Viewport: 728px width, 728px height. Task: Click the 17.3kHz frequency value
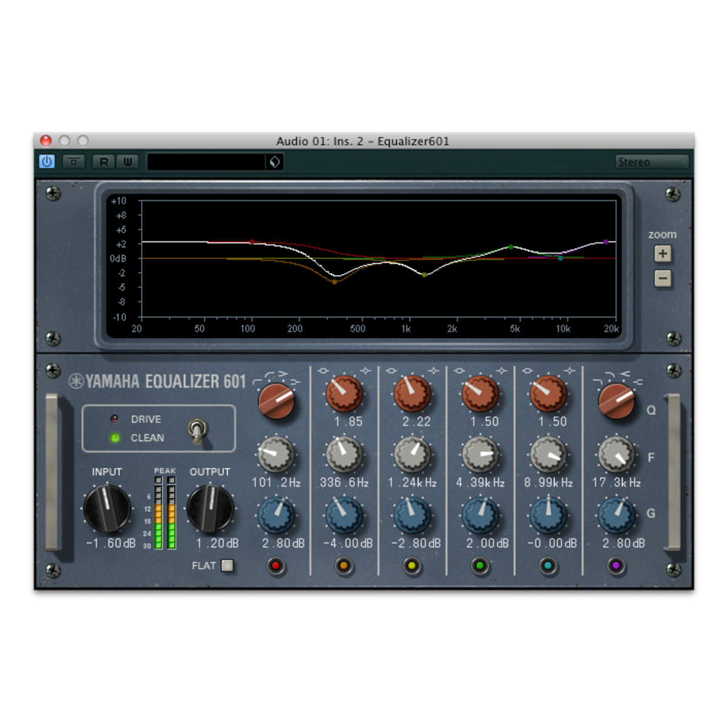click(616, 482)
